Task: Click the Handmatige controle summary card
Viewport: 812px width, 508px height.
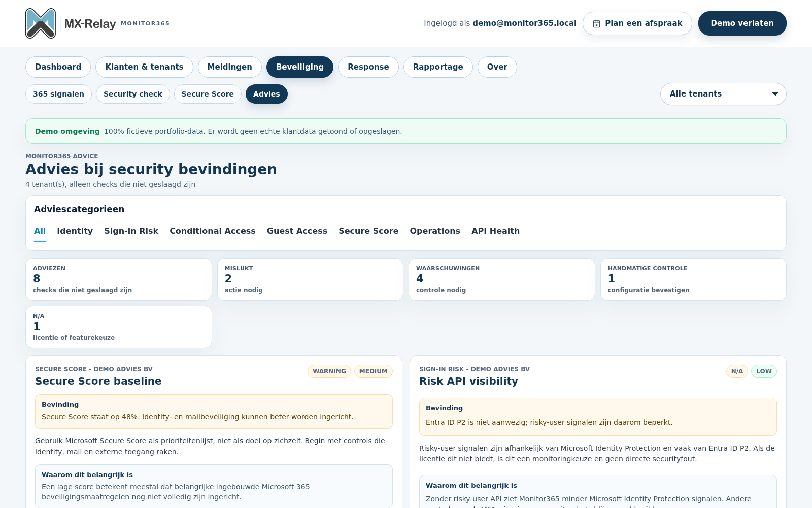Action: tap(693, 279)
